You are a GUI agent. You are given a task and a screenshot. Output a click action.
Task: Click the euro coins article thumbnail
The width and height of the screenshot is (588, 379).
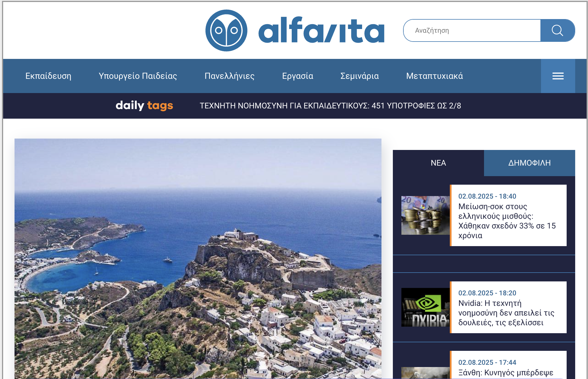tap(425, 215)
